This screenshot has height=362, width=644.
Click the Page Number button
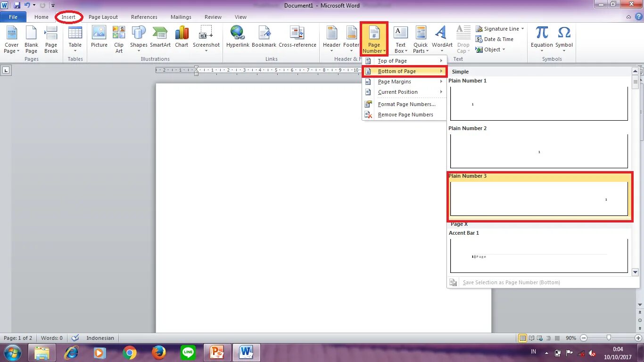[374, 40]
